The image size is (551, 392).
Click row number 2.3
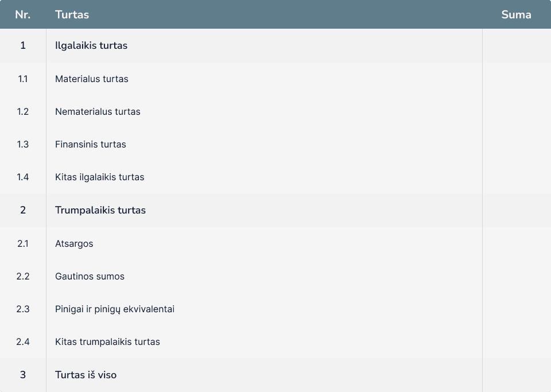tap(23, 309)
